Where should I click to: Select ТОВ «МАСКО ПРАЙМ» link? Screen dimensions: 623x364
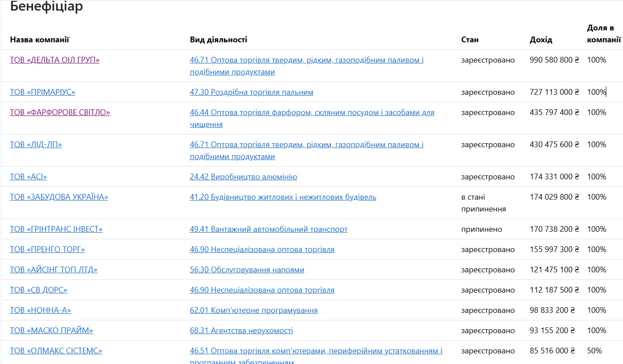[x=52, y=331]
